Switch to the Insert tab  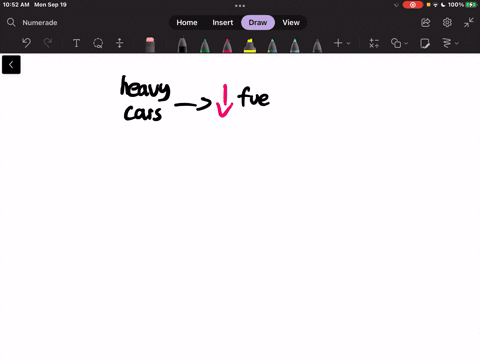[223, 22]
